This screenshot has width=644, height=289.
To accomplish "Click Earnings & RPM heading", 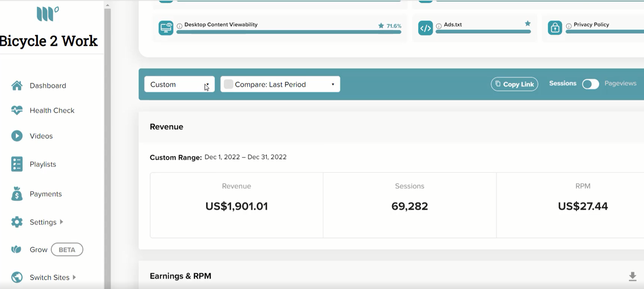I will coord(180,276).
